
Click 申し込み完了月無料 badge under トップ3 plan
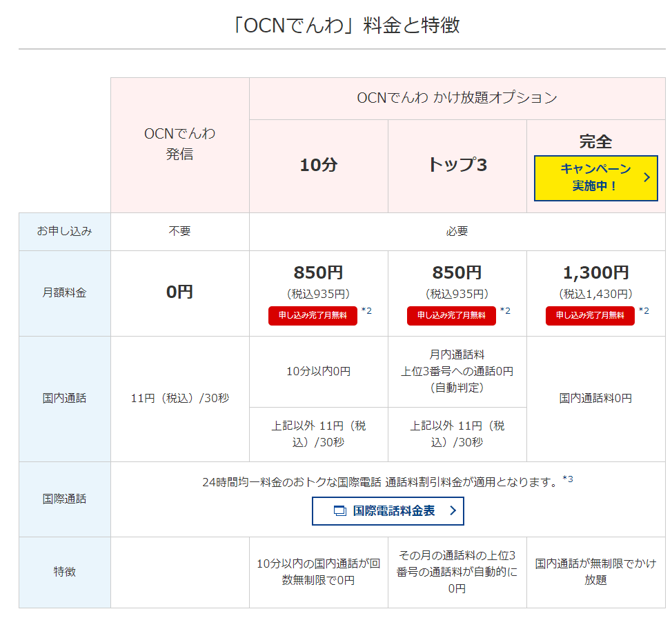451,315
